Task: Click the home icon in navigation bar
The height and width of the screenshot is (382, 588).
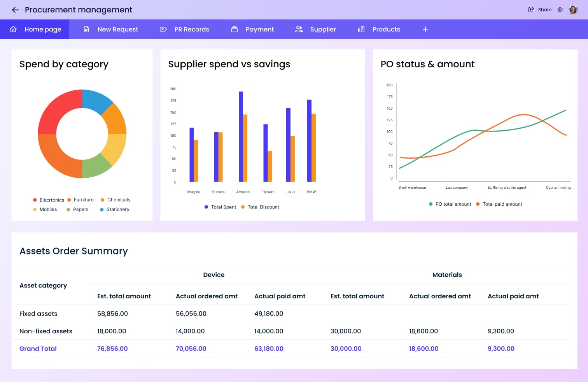Action: (13, 29)
